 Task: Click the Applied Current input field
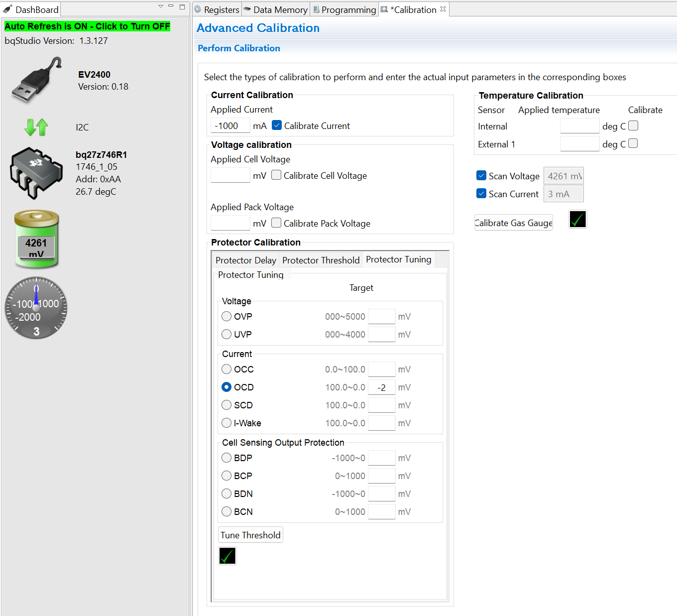(230, 125)
